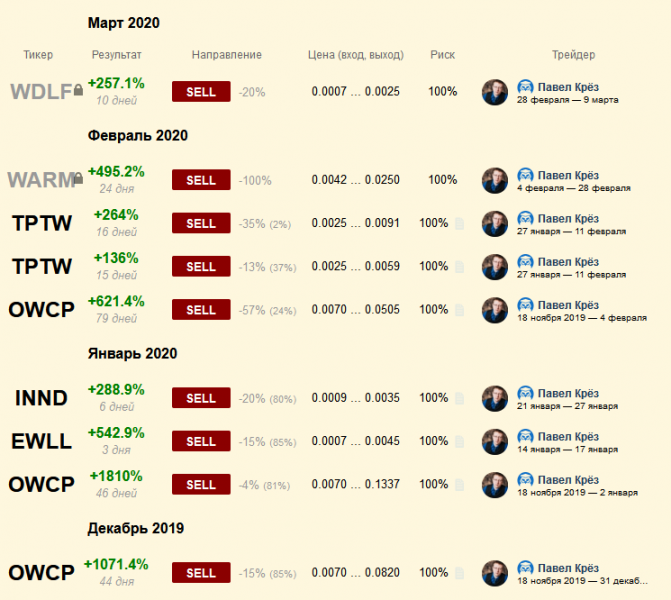The width and height of the screenshot is (671, 600).
Task: Click trader avatar in the EWLL row
Action: (x=495, y=442)
